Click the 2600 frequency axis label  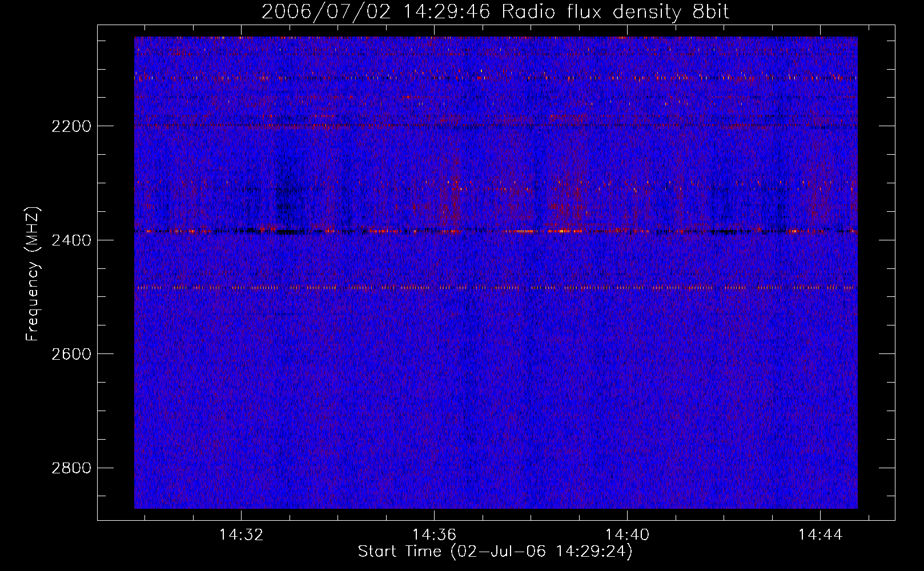click(x=71, y=354)
